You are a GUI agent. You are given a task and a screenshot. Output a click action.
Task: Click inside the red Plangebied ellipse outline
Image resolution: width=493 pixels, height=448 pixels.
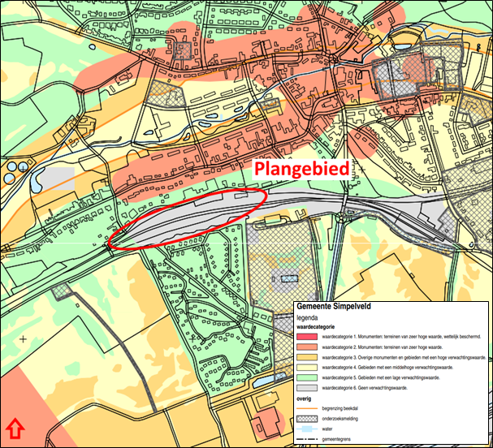[x=191, y=217]
